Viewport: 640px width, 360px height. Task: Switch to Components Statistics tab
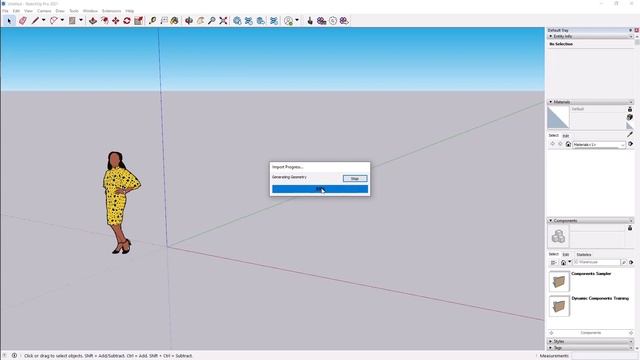tap(584, 254)
